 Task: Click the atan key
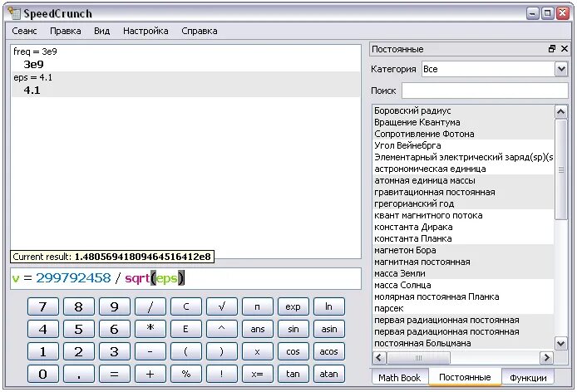pos(328,374)
